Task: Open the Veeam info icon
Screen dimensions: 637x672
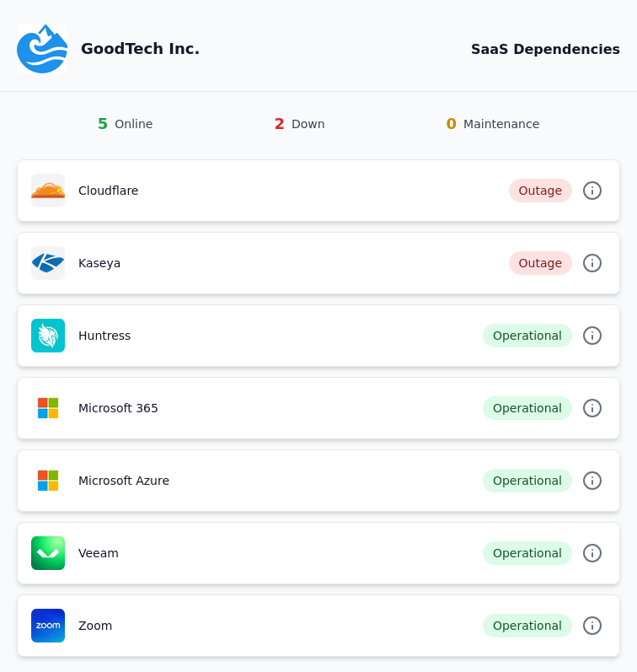Action: (592, 553)
